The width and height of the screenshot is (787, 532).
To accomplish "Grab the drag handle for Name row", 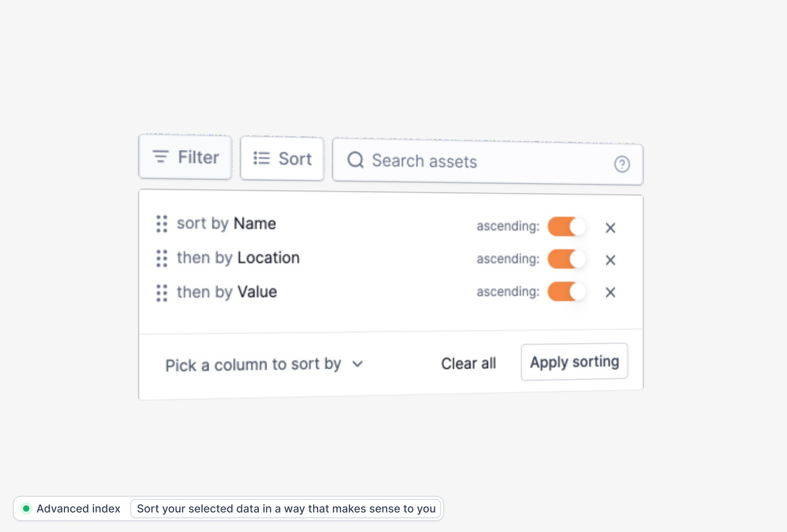I will (162, 224).
